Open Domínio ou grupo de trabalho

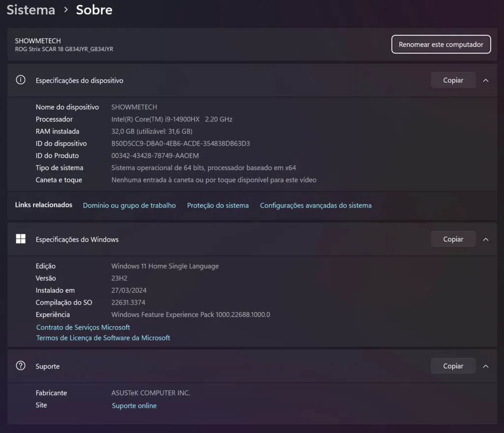(x=129, y=205)
